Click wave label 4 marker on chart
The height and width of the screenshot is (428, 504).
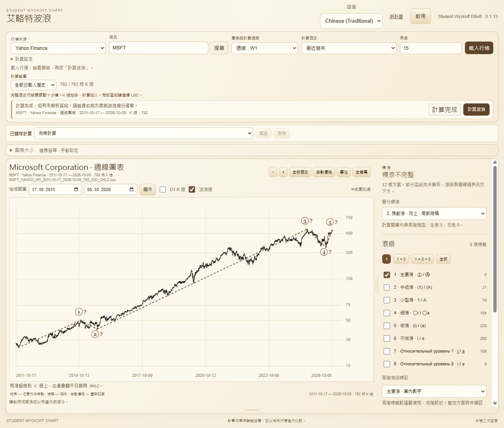pos(324,252)
